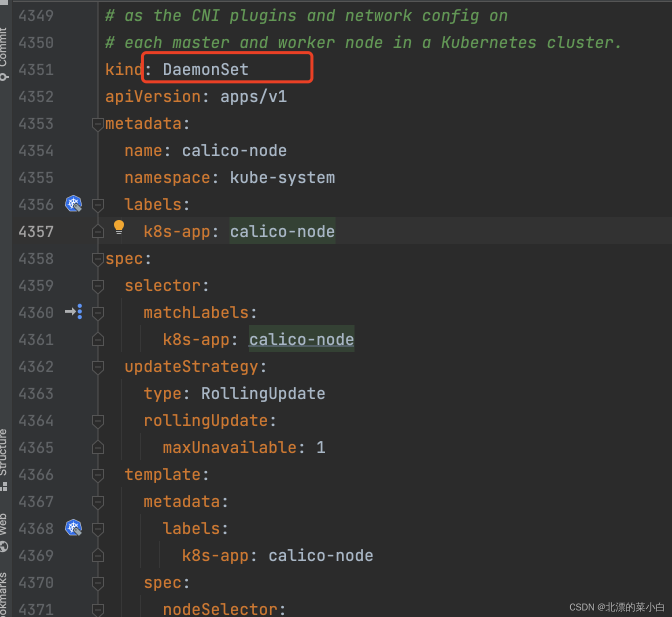Collapse the spec block on line 4370
672x617 pixels.
click(x=98, y=583)
